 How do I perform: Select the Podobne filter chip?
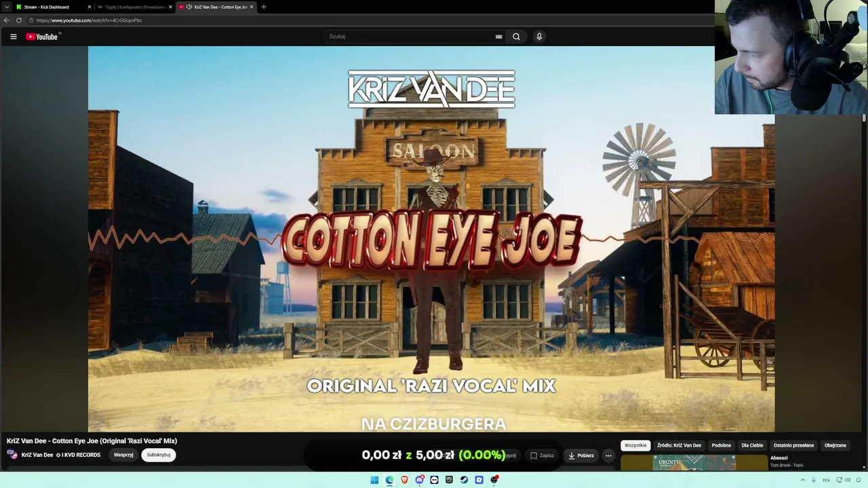point(722,445)
